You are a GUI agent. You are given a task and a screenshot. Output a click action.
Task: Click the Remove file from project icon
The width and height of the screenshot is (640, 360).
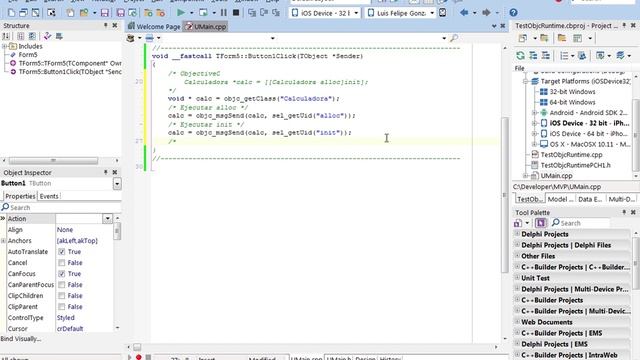click(x=161, y=13)
